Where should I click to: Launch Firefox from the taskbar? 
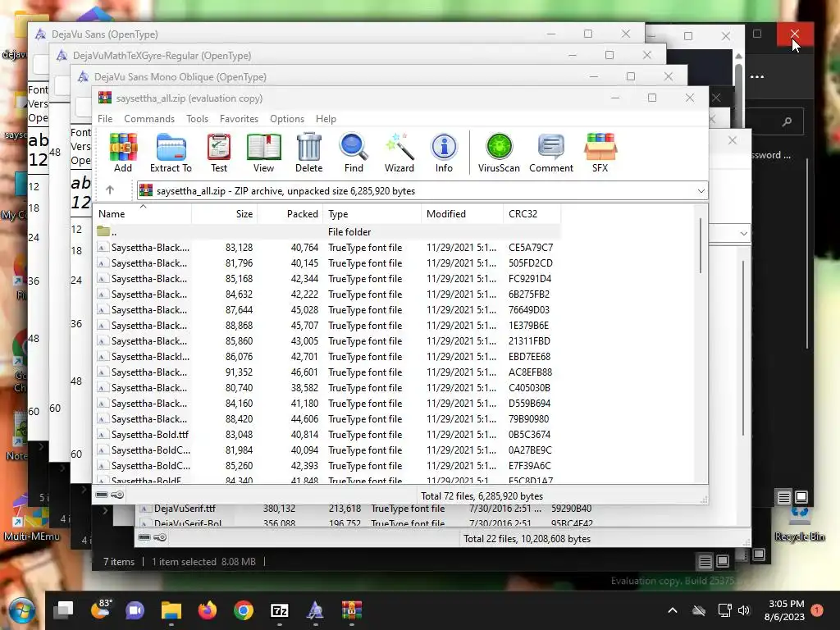208,610
